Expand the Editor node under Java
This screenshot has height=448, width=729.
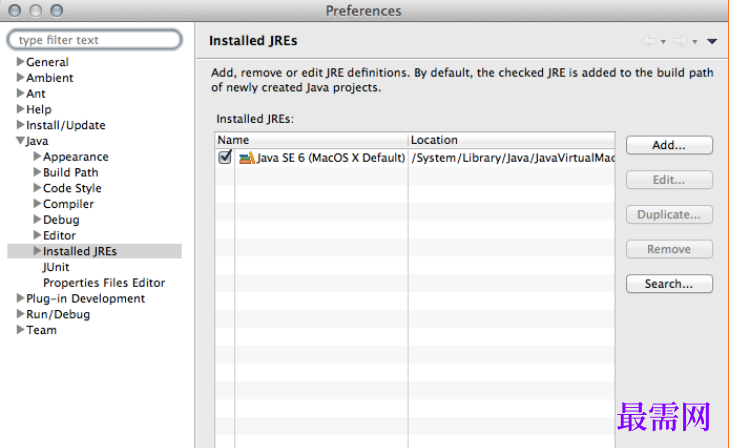(37, 235)
